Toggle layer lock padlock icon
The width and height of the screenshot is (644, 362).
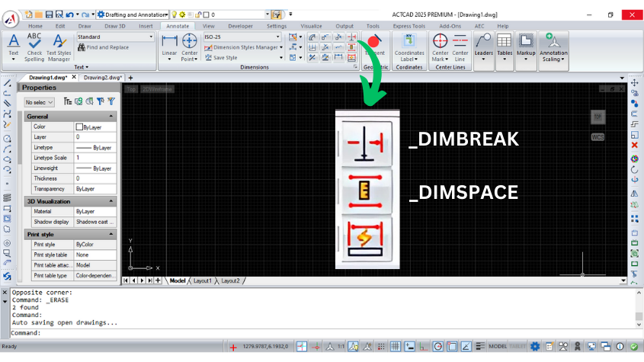(x=198, y=14)
